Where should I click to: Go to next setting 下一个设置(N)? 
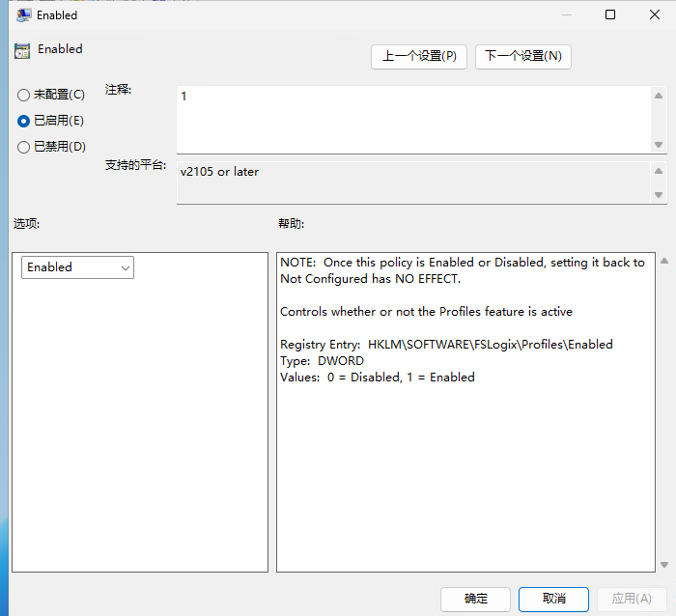(522, 56)
